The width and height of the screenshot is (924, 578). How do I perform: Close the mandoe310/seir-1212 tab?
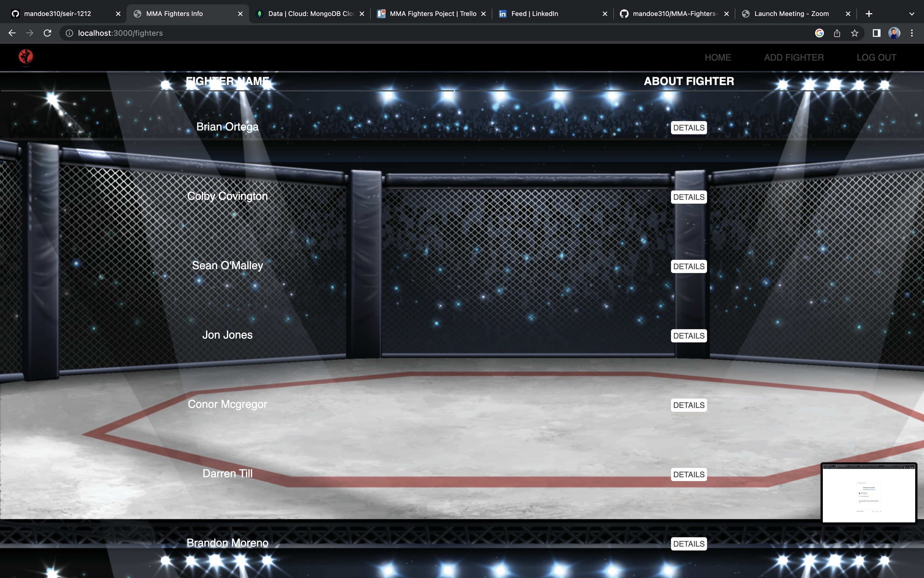(x=118, y=14)
